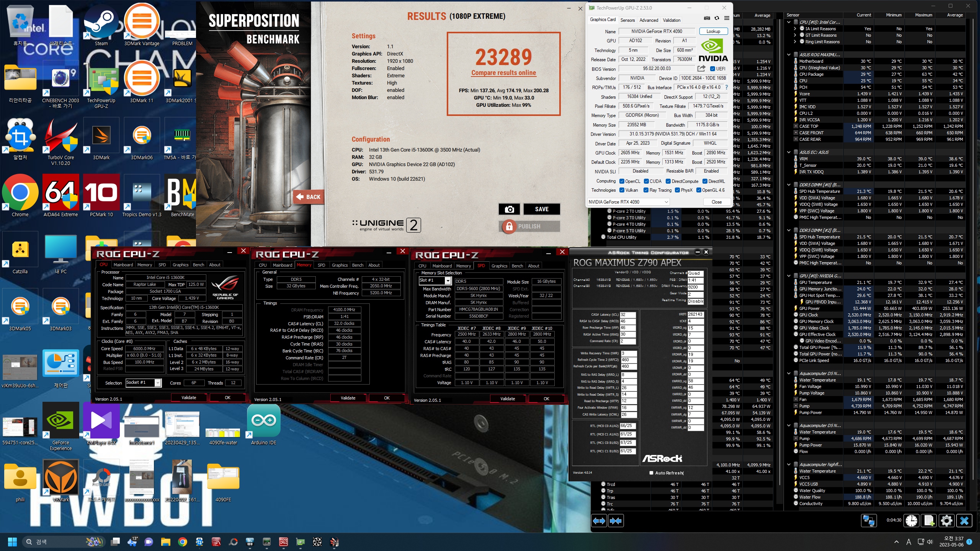Toggle the CUDA checkbox
980x551 pixels.
tap(646, 181)
